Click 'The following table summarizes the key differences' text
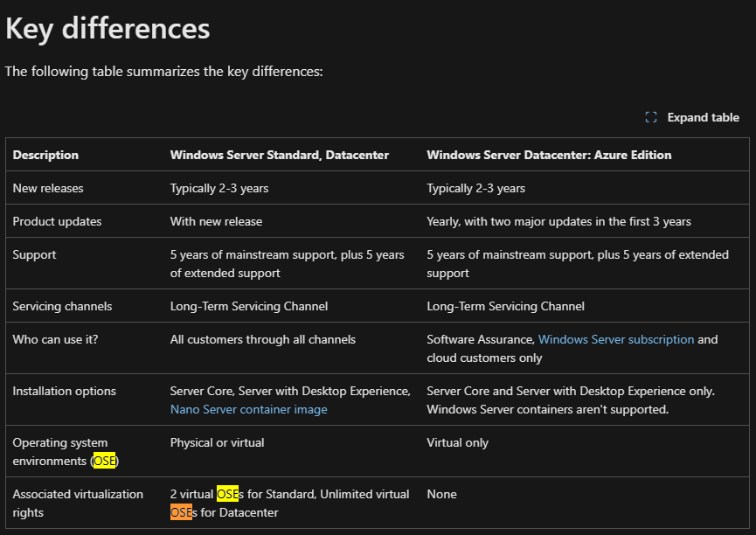The image size is (756, 535). (163, 72)
